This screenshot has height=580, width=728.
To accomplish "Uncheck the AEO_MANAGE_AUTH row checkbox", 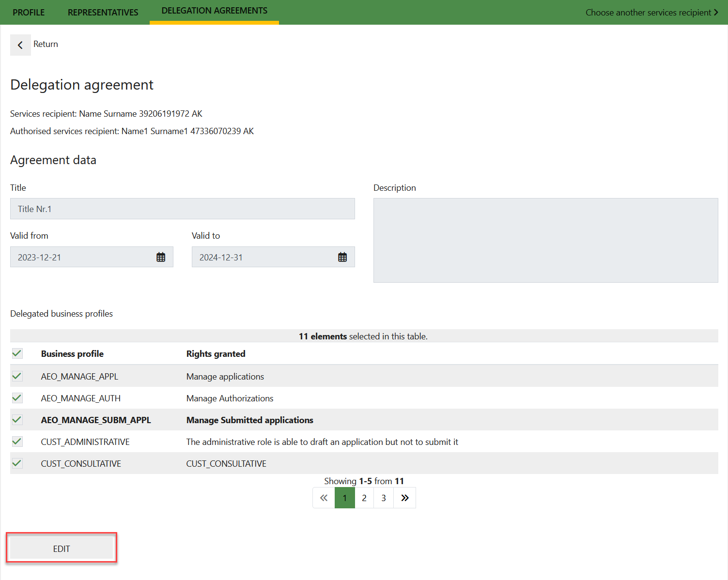I will [17, 398].
